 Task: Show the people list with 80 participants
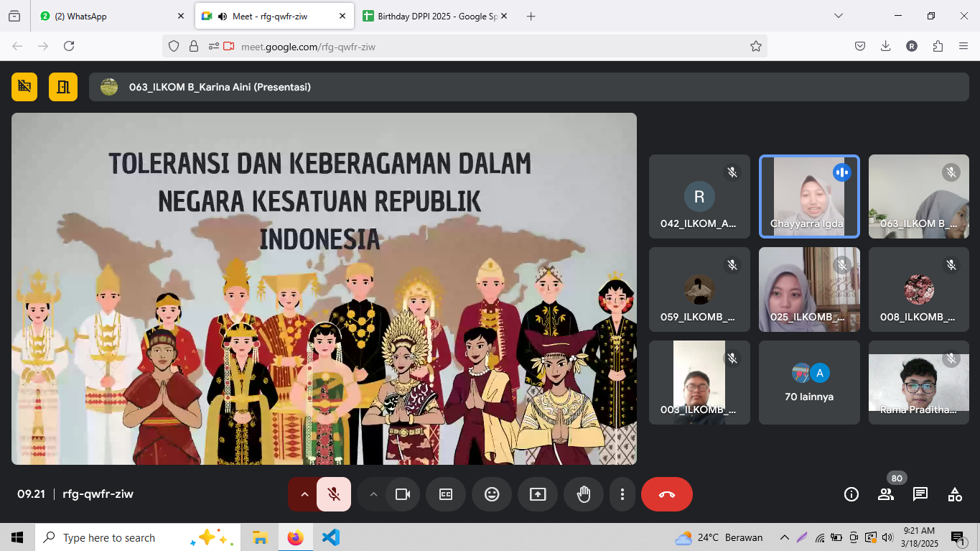[x=885, y=494]
